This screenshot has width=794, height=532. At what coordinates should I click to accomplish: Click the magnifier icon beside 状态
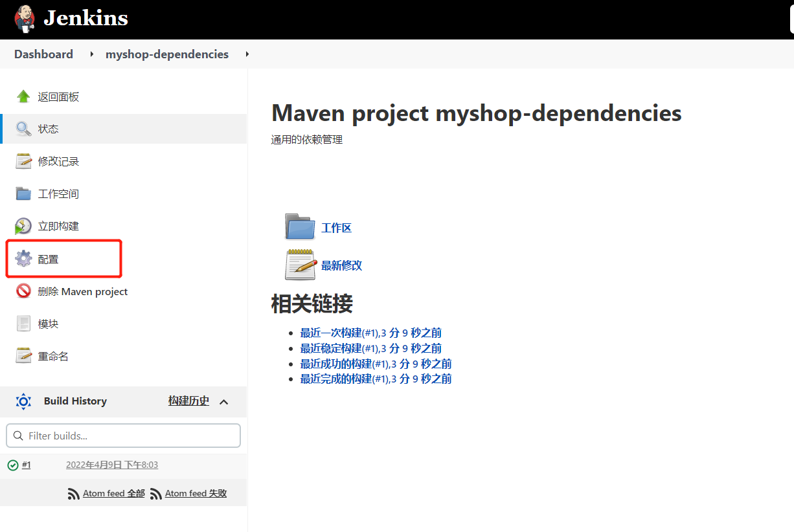click(23, 129)
